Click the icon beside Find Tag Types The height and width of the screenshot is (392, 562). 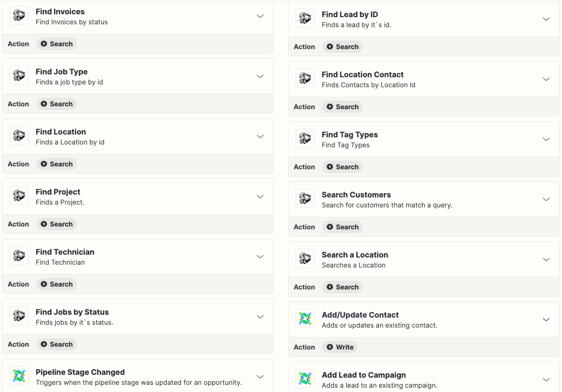[x=305, y=139]
